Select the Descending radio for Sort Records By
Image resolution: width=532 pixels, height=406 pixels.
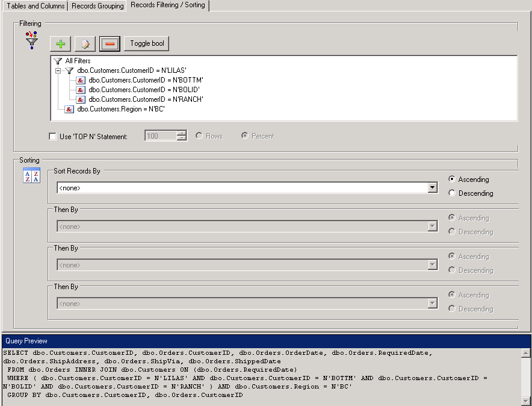452,193
